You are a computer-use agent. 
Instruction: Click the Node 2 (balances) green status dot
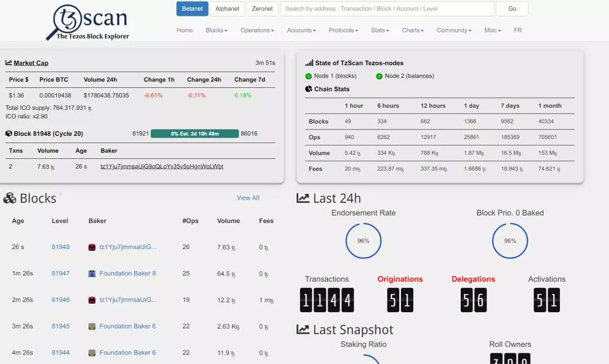[x=379, y=76]
